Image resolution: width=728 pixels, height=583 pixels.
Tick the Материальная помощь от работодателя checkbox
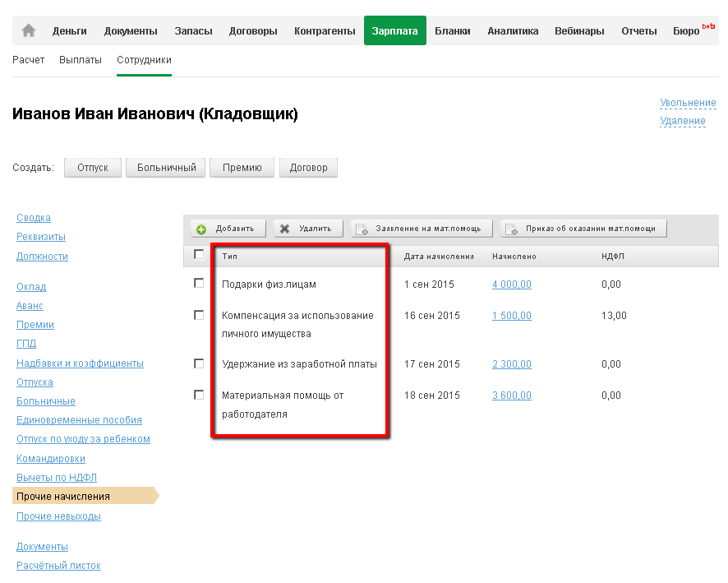tap(199, 395)
